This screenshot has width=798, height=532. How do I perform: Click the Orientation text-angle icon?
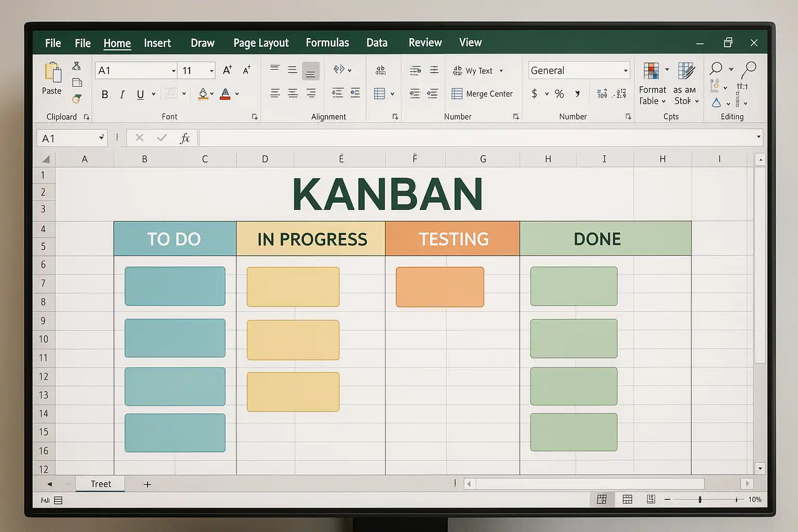click(339, 69)
